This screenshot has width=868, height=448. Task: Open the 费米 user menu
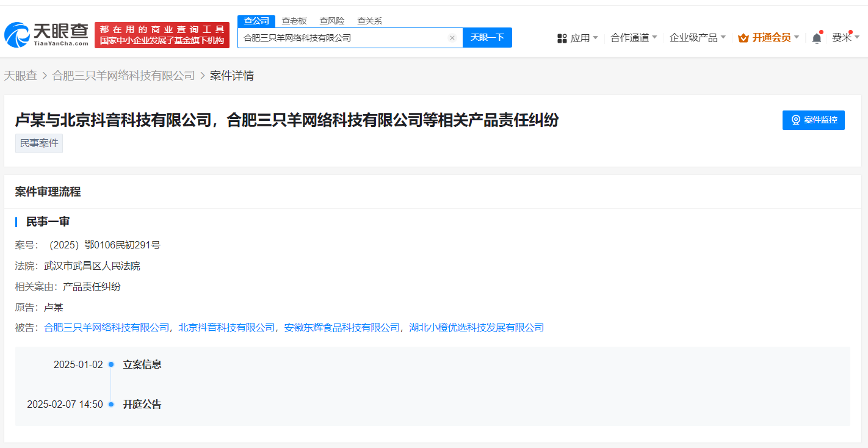tap(846, 38)
